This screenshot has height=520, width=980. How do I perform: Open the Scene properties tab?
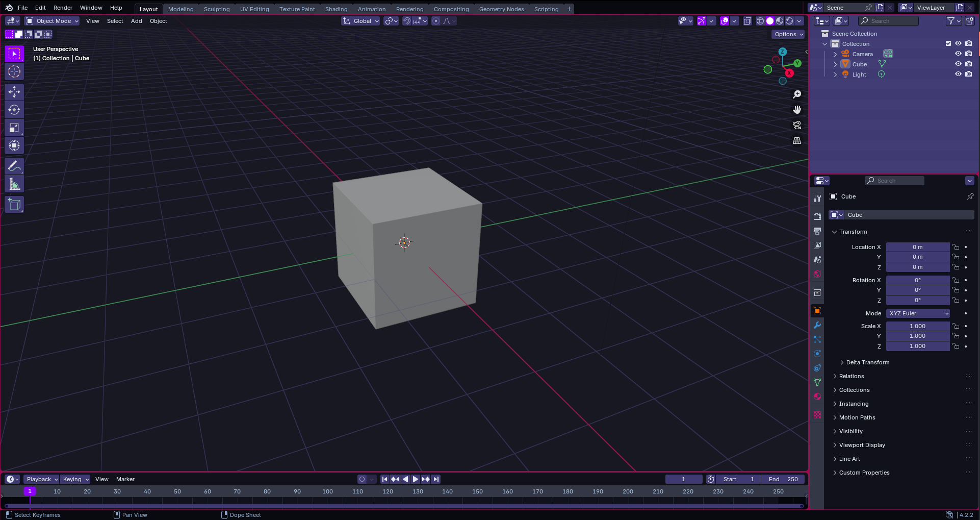(817, 259)
